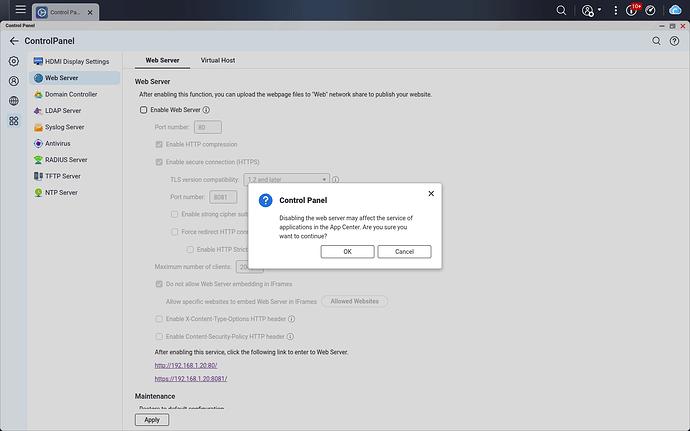This screenshot has width=690, height=431.
Task: Click info icon next to TLS version
Action: point(335,180)
